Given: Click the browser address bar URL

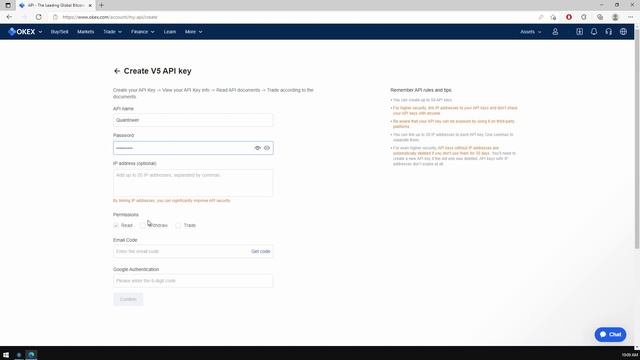Looking at the screenshot, I should (110, 17).
